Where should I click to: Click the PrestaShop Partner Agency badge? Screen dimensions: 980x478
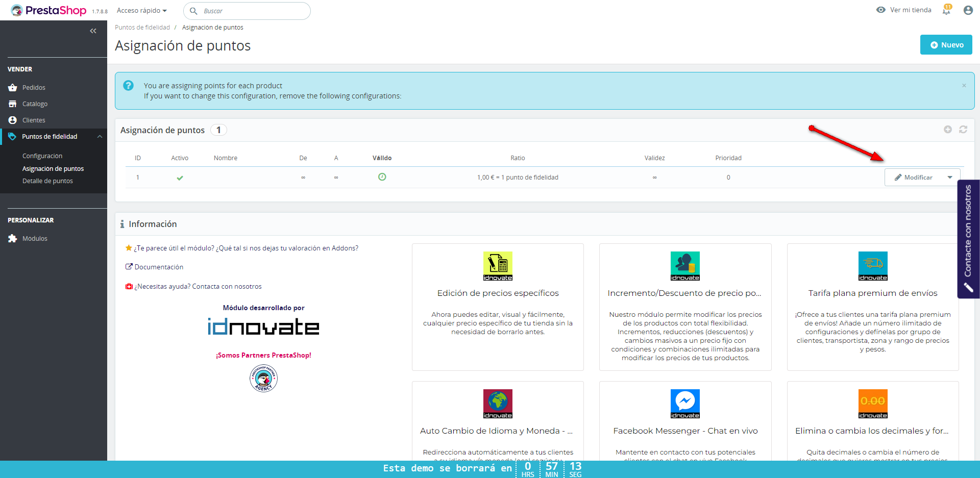tap(263, 379)
